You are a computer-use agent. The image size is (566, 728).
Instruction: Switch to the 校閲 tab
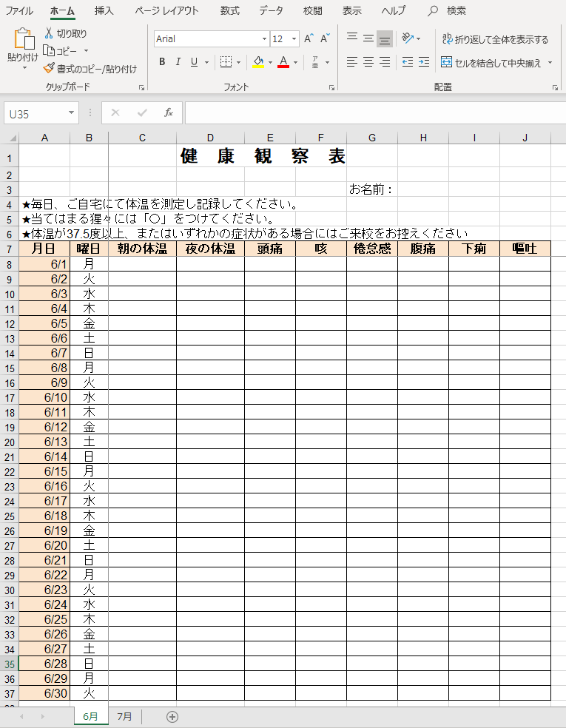point(312,10)
